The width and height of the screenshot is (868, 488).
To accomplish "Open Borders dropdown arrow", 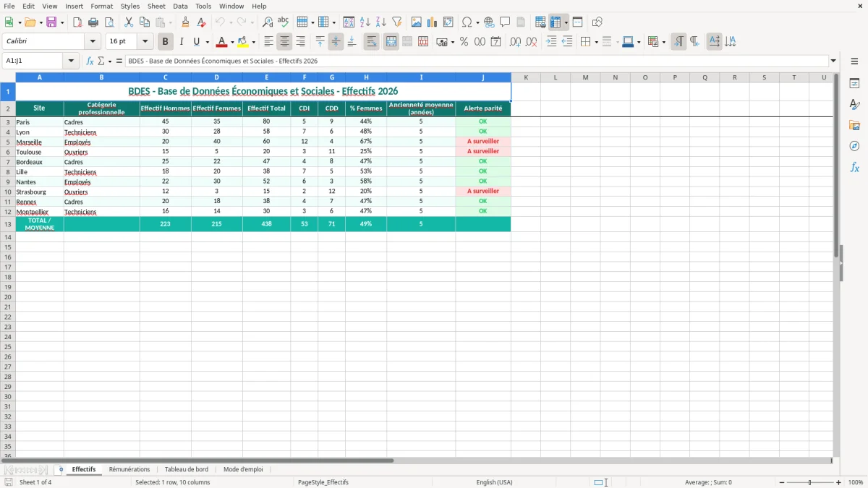I will tap(595, 42).
